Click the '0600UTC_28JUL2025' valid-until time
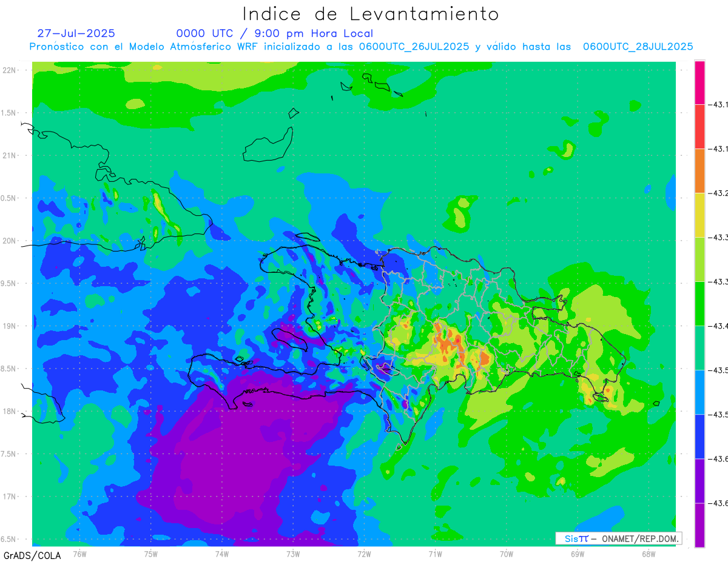728x562 pixels. tap(638, 47)
